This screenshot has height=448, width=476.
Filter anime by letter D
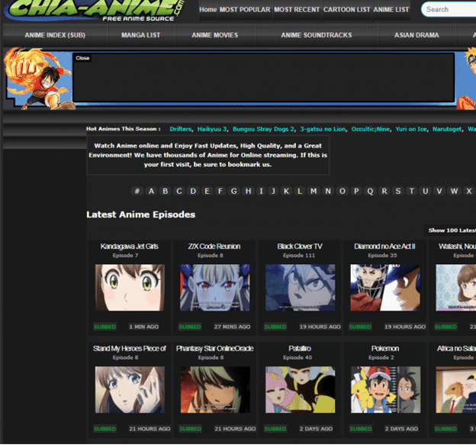coord(193,191)
